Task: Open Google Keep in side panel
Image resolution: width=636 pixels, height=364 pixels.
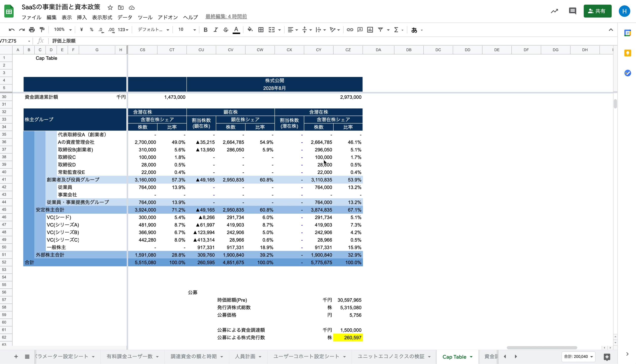Action: (627, 53)
